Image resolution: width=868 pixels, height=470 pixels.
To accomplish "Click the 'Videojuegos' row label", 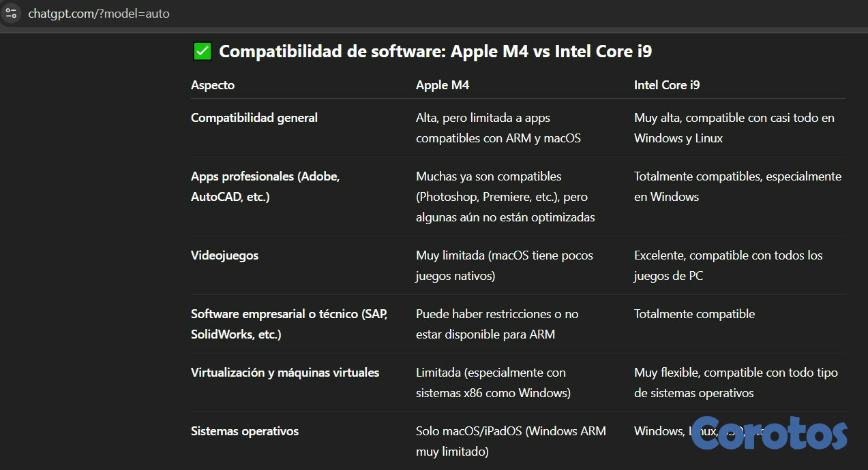I will 224,255.
